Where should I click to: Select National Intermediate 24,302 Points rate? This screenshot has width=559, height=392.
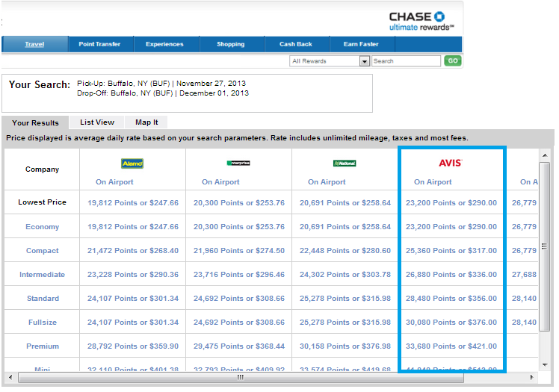point(345,275)
